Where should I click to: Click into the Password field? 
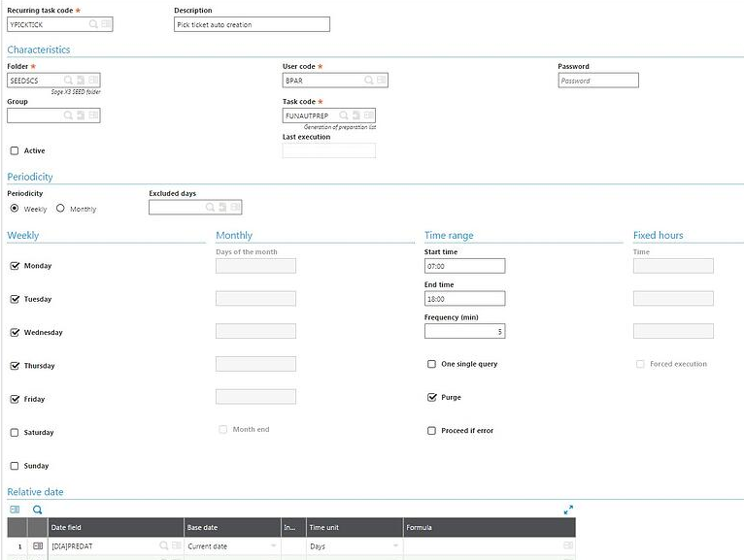[597, 81]
